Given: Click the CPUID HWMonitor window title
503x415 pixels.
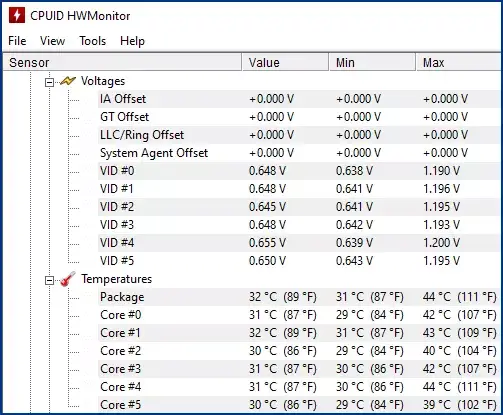Looking at the screenshot, I should click(x=80, y=16).
